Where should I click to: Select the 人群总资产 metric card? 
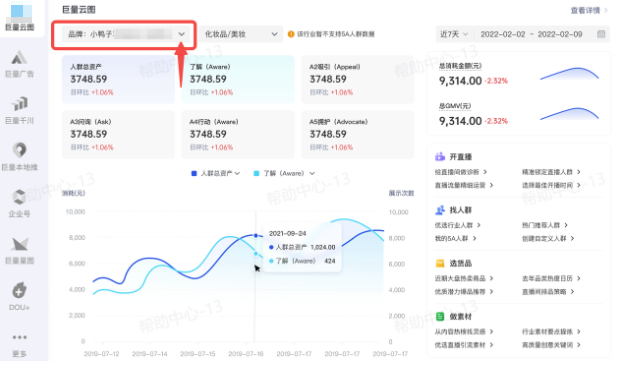click(x=118, y=79)
